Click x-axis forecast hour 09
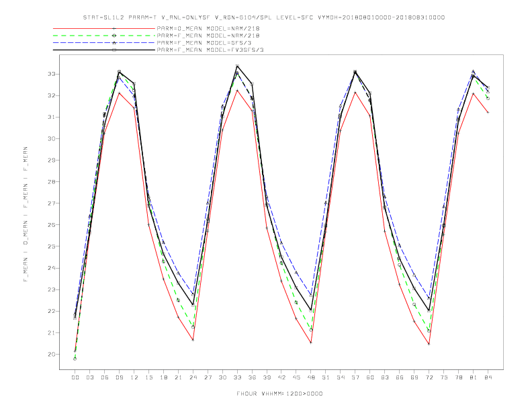 [x=119, y=377]
